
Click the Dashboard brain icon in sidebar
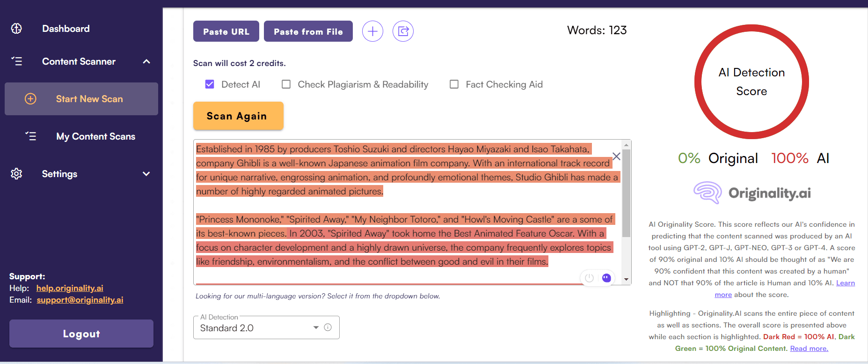[16, 29]
